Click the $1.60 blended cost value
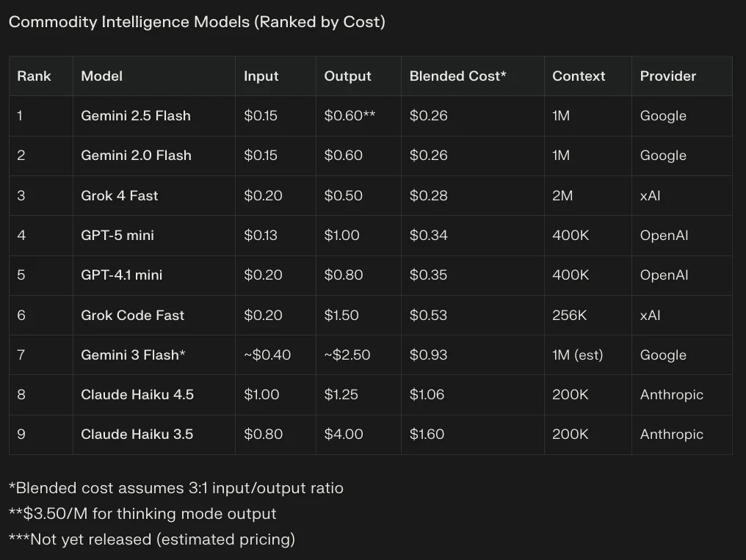This screenshot has width=746, height=560. [x=427, y=434]
